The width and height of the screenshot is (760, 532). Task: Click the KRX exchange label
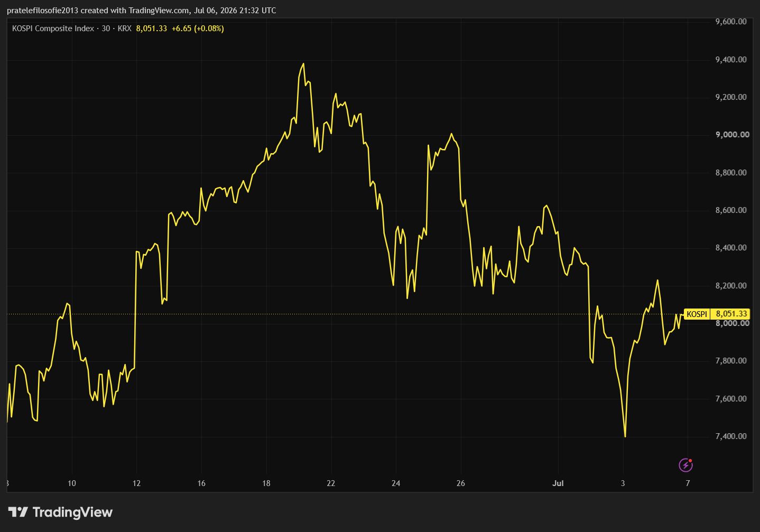pos(124,29)
